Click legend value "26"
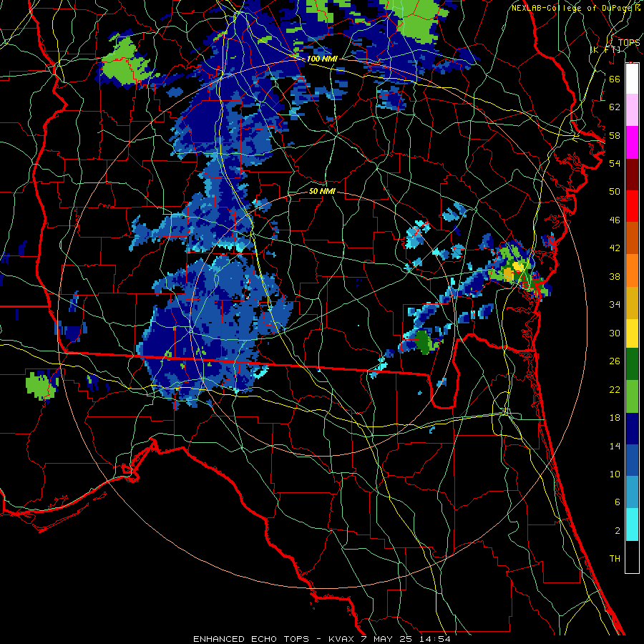 [x=615, y=361]
